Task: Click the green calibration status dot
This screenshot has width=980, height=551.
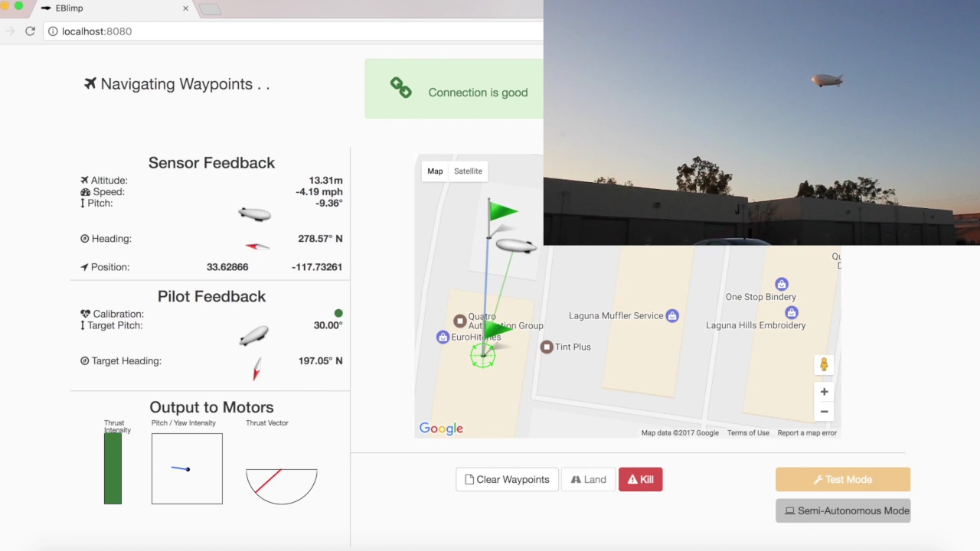Action: tap(338, 313)
